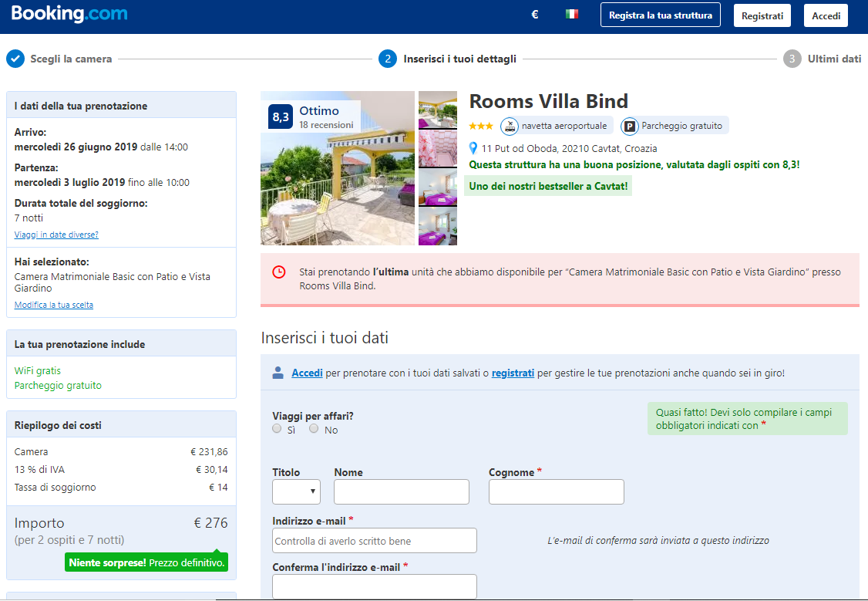868x601 pixels.
Task: Click the 18 recensioni text
Action: [327, 125]
